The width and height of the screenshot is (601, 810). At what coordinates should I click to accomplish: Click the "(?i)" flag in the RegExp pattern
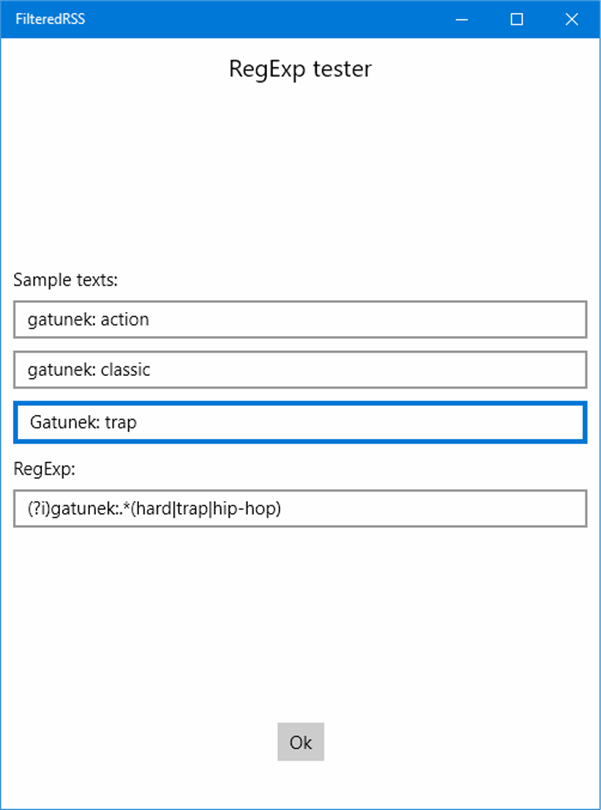coord(39,509)
